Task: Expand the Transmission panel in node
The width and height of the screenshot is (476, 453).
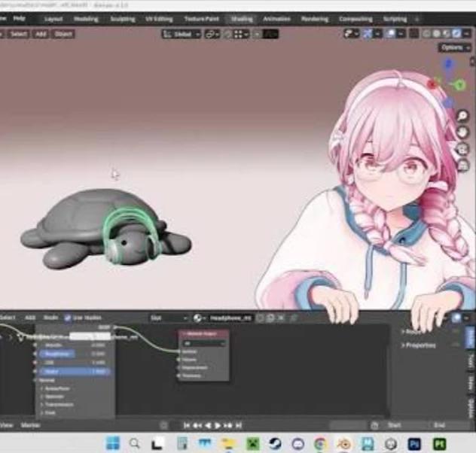Action: pyautogui.click(x=58, y=405)
